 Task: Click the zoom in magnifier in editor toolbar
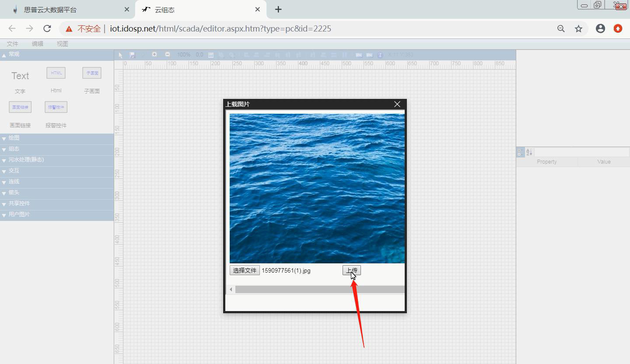point(154,55)
